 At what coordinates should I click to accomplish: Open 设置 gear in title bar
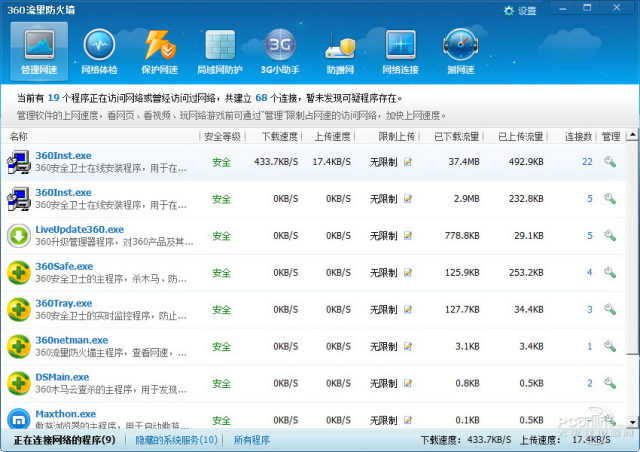tap(520, 11)
